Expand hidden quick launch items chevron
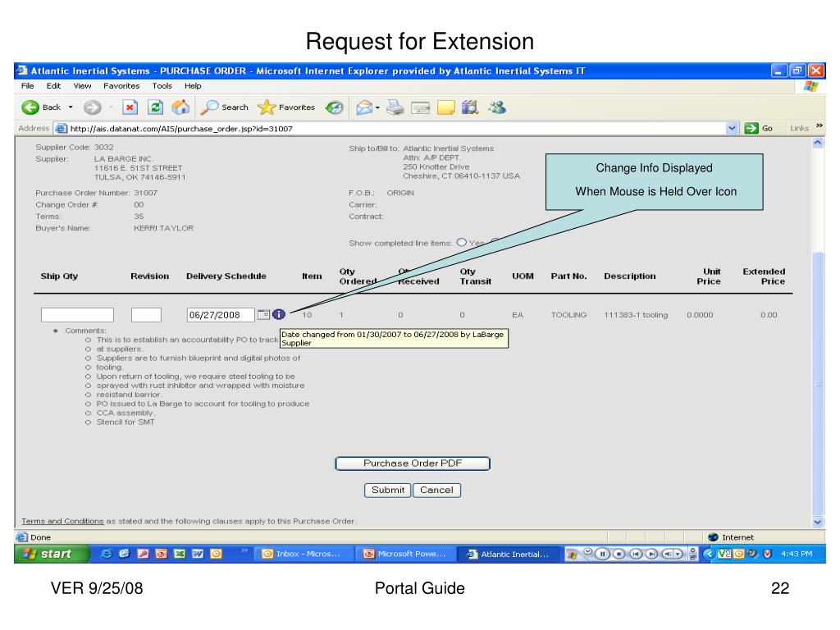Screen dimensions: 840x630 pyautogui.click(x=244, y=550)
